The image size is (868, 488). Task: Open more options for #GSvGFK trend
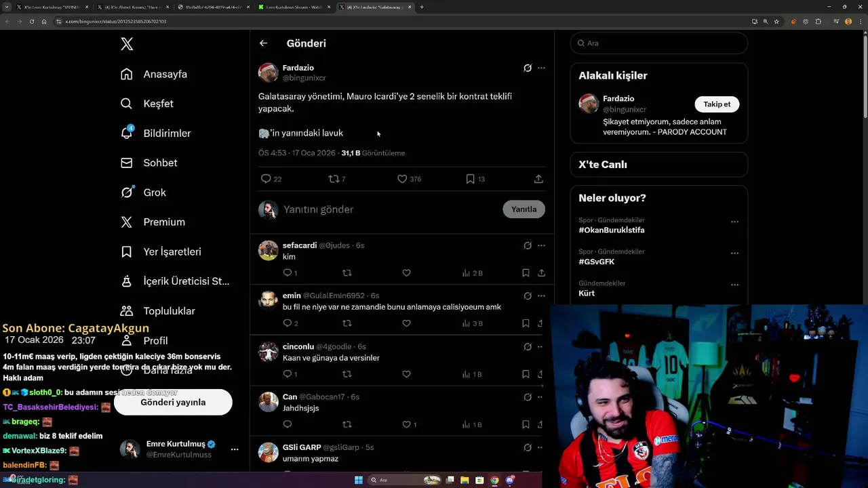(734, 253)
